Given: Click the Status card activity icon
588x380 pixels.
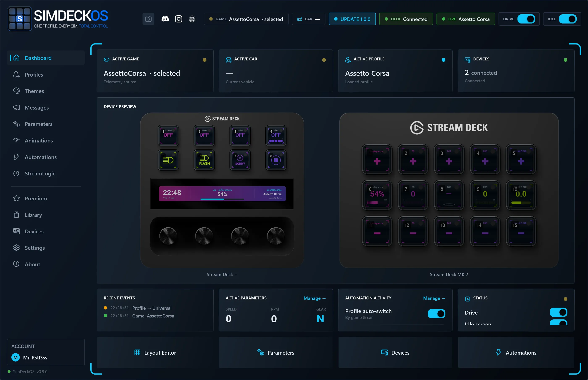Looking at the screenshot, I should tap(467, 299).
